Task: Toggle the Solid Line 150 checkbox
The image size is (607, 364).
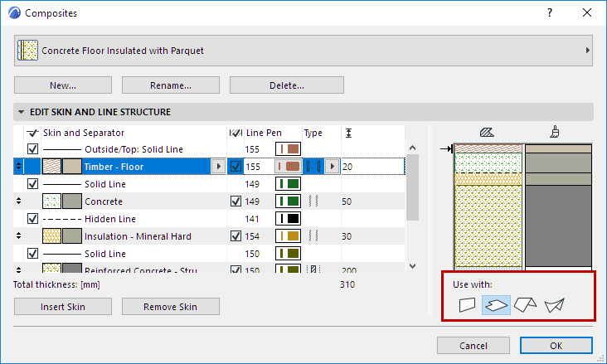Action: (x=33, y=254)
